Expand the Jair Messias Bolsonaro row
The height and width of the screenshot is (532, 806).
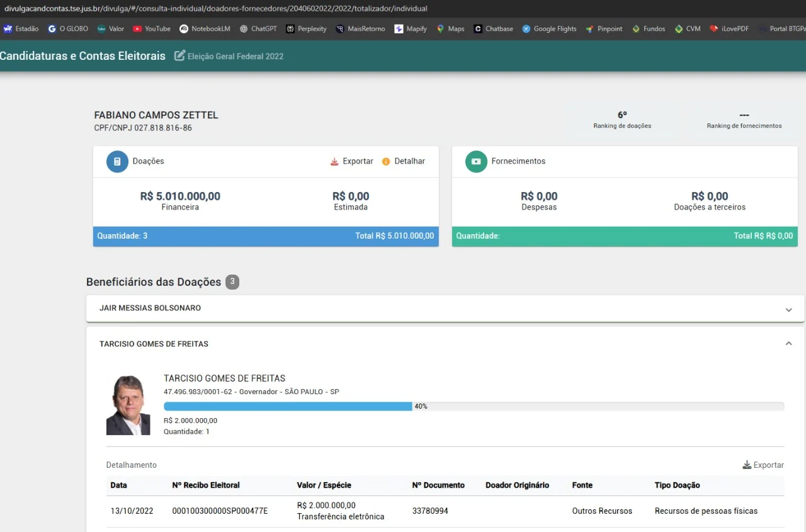click(x=788, y=310)
